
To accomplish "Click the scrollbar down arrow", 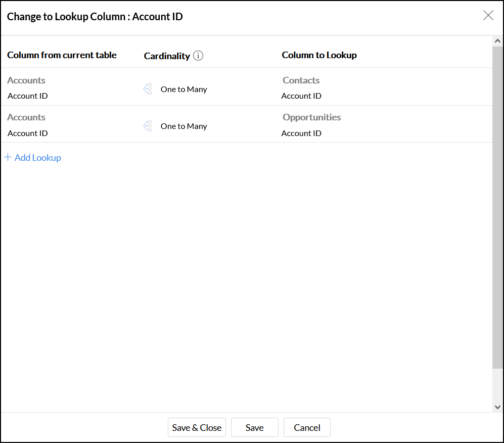I will point(497,407).
